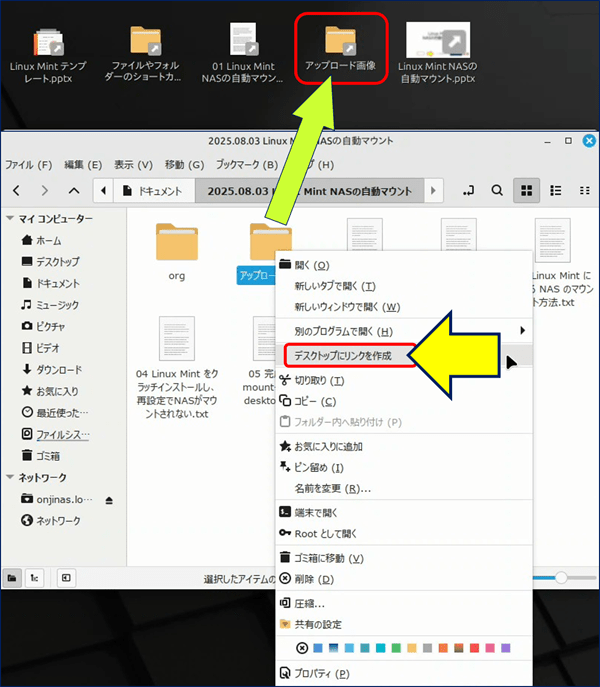
Task: Choose 開く (O) in context menu
Action: 403,265
